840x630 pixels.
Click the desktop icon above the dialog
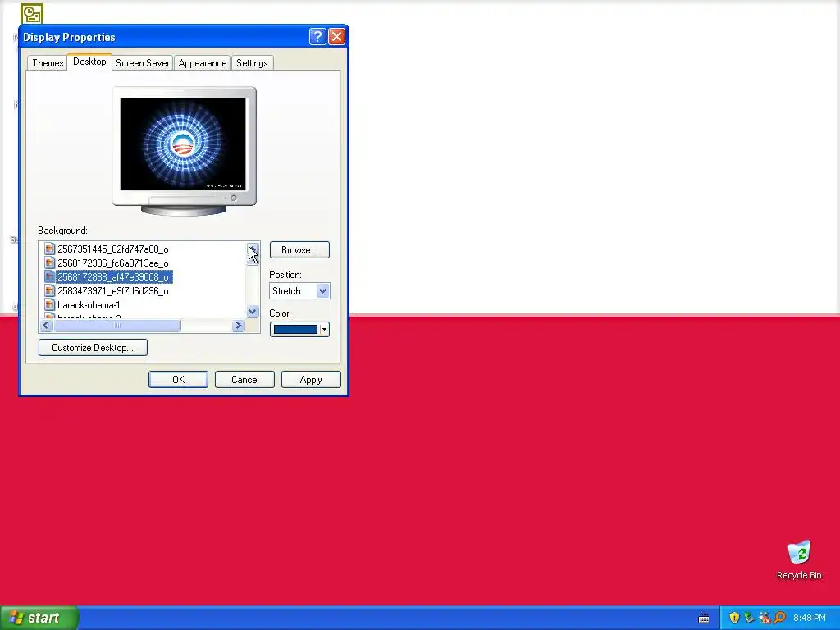[32, 14]
